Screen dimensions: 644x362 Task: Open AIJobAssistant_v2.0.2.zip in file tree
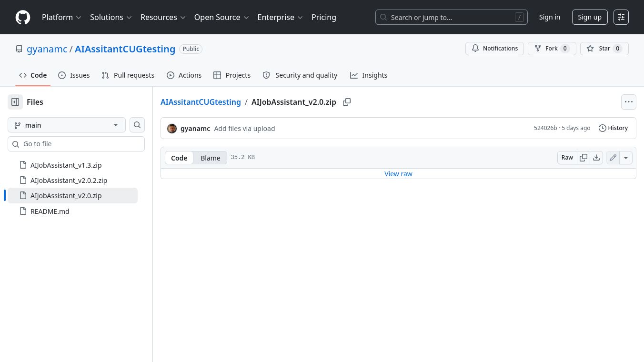72,181
